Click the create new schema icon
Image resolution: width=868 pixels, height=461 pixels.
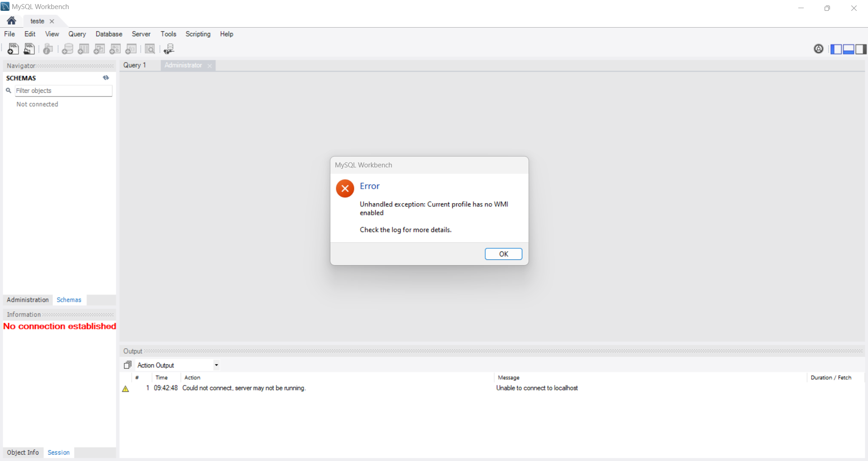click(67, 49)
